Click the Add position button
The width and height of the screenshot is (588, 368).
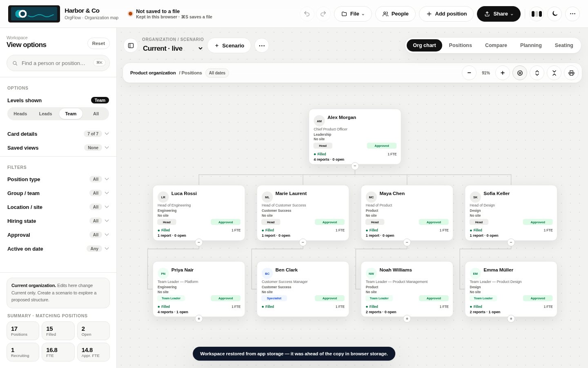[446, 14]
